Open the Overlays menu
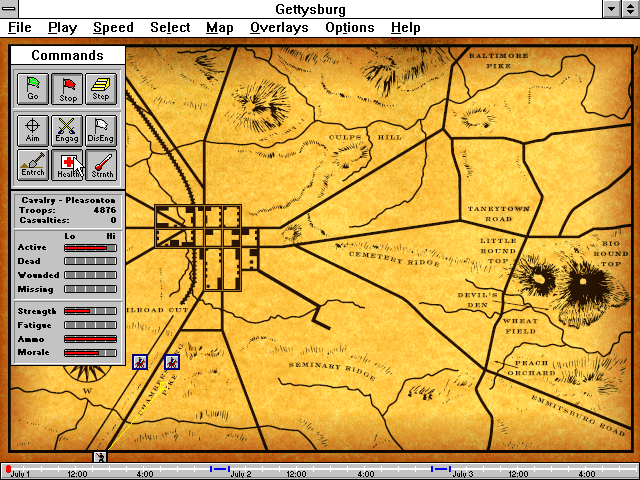Viewport: 640px width, 480px height. coord(279,27)
